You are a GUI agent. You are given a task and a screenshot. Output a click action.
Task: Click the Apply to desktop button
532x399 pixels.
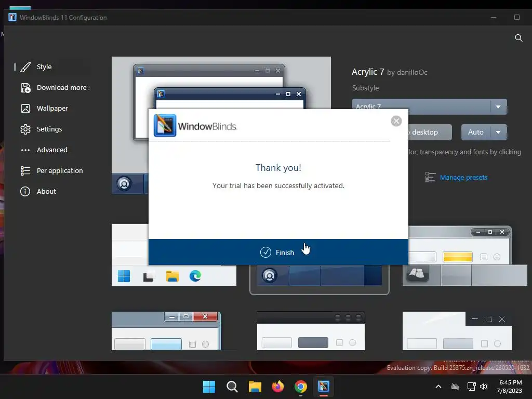[x=430, y=132]
